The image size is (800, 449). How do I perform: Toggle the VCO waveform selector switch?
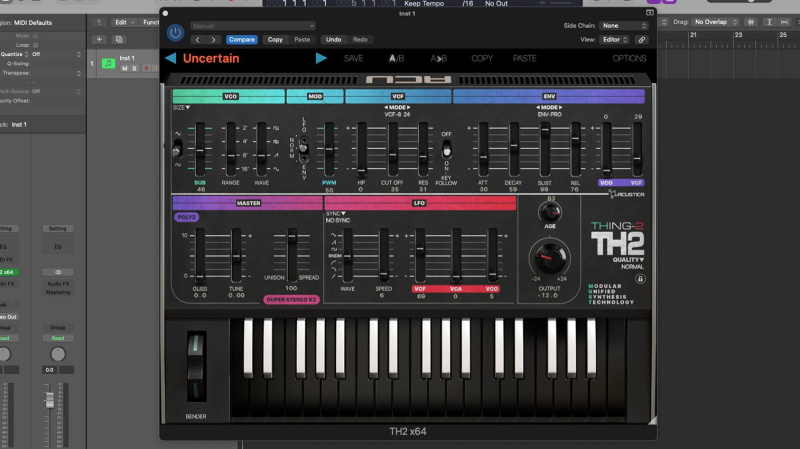tap(178, 150)
